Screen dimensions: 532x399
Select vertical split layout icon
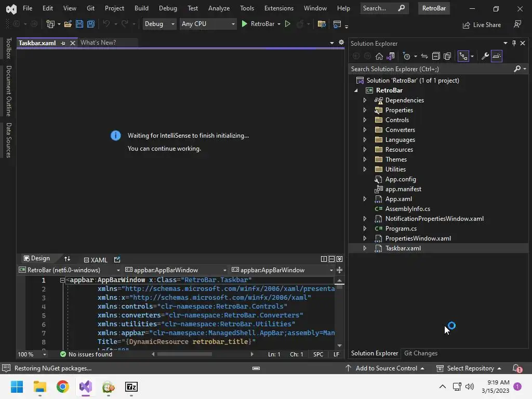(324, 259)
